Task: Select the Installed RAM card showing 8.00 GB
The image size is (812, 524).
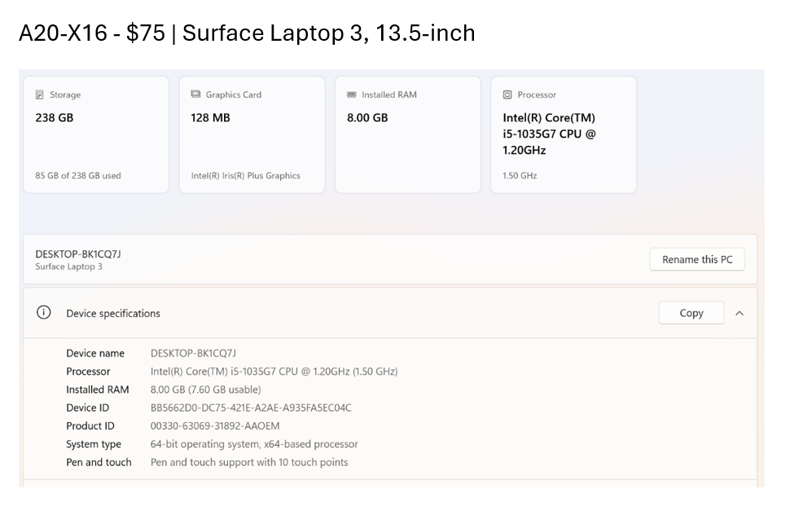Action: click(406, 134)
